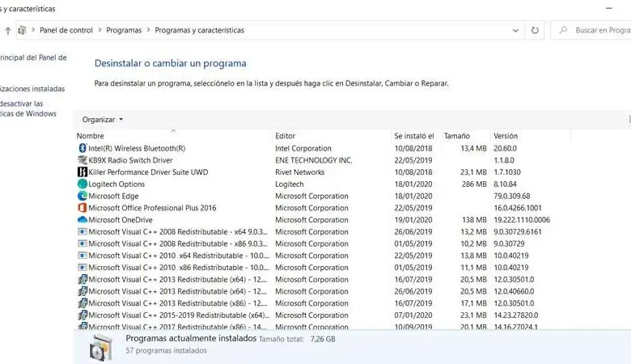This screenshot has height=364, width=631.
Task: Click the up one level arrow
Action: [8, 31]
